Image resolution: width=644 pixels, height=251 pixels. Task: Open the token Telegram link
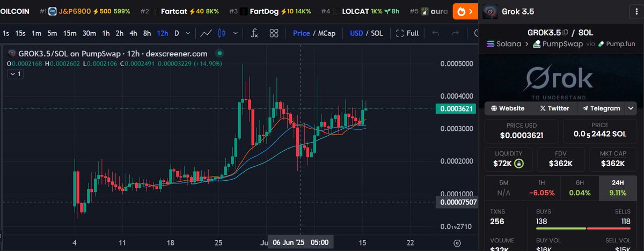point(601,108)
